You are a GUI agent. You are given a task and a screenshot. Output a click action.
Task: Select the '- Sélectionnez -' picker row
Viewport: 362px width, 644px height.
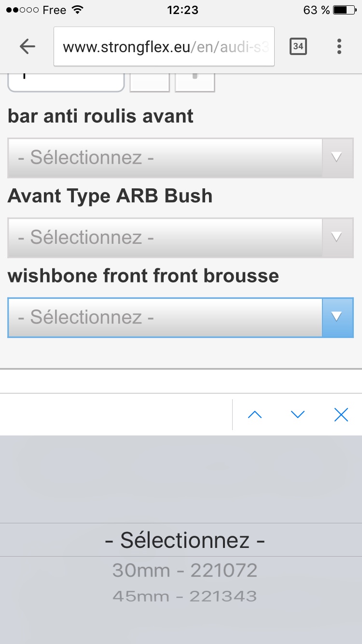coord(185,540)
